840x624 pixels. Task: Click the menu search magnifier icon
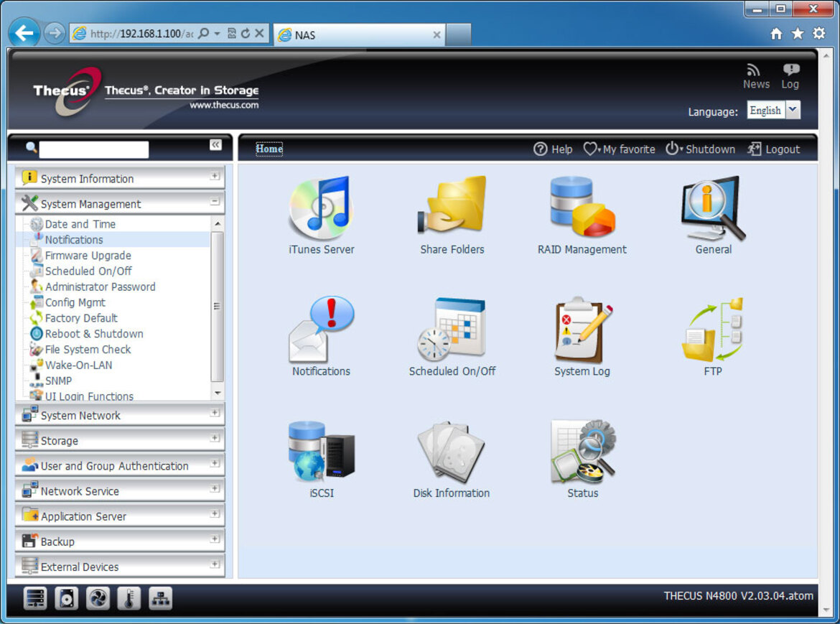pyautogui.click(x=31, y=147)
